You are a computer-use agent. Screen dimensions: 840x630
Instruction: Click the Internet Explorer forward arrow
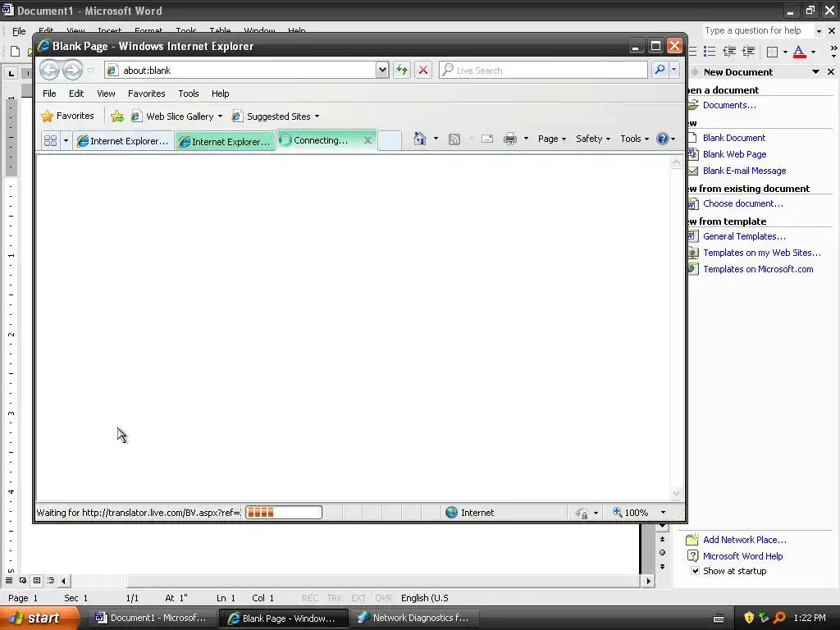click(72, 70)
